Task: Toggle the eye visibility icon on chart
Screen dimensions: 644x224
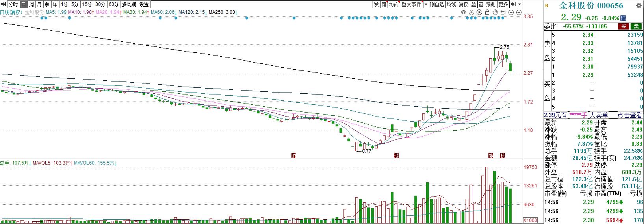Action: (x=464, y=13)
